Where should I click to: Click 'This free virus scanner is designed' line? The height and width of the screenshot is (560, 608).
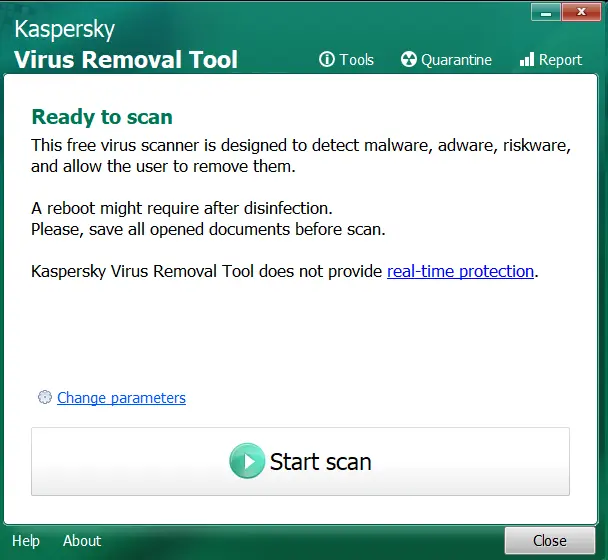click(301, 145)
